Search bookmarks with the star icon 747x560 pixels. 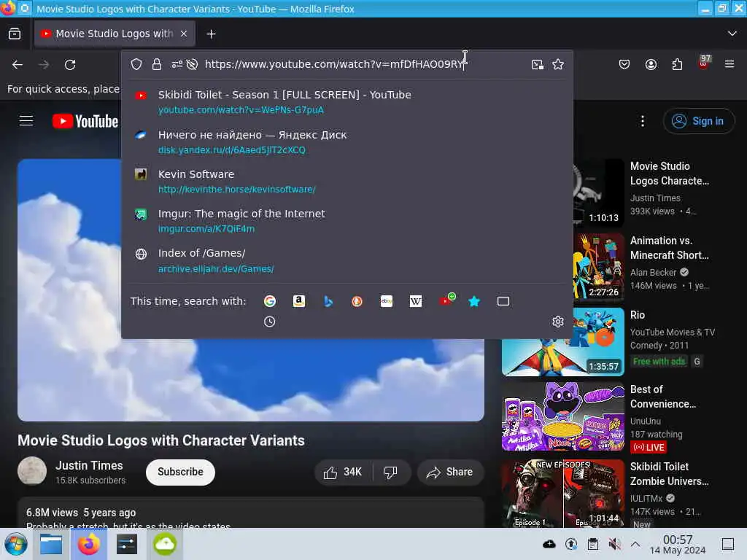pyautogui.click(x=474, y=301)
